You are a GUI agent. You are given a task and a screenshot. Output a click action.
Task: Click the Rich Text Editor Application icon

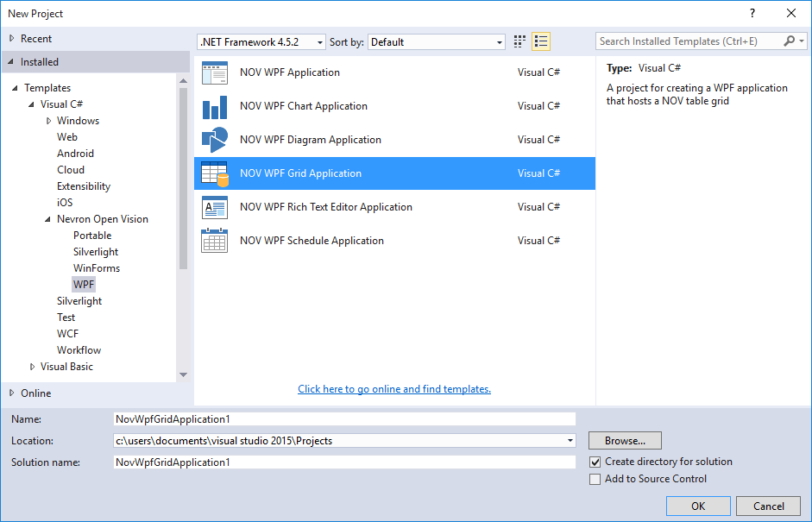[214, 207]
